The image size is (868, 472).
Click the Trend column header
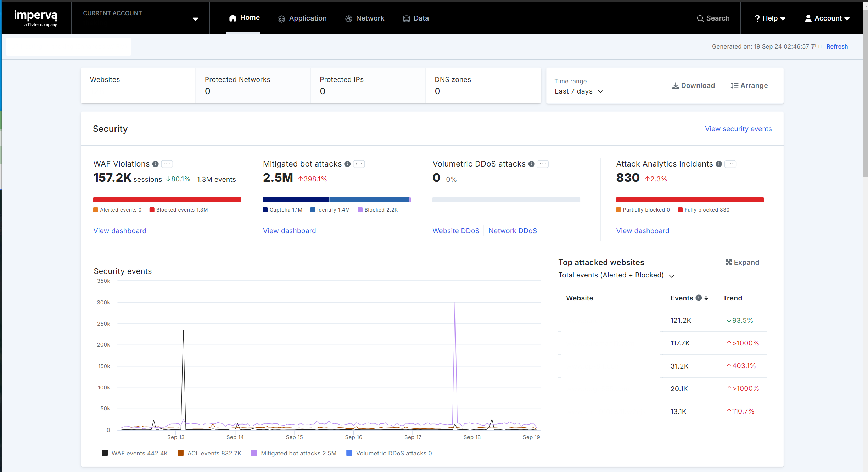[732, 298]
